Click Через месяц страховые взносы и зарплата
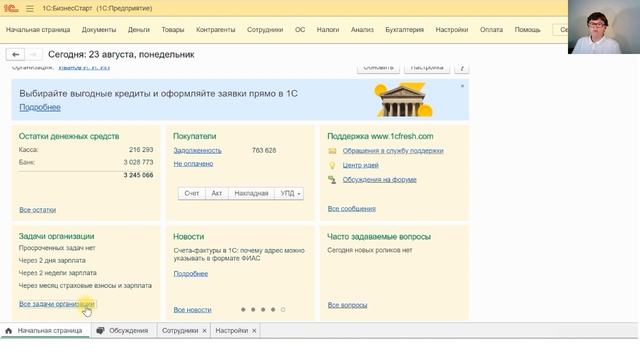Screen dimensions: 640x360 (x=85, y=286)
